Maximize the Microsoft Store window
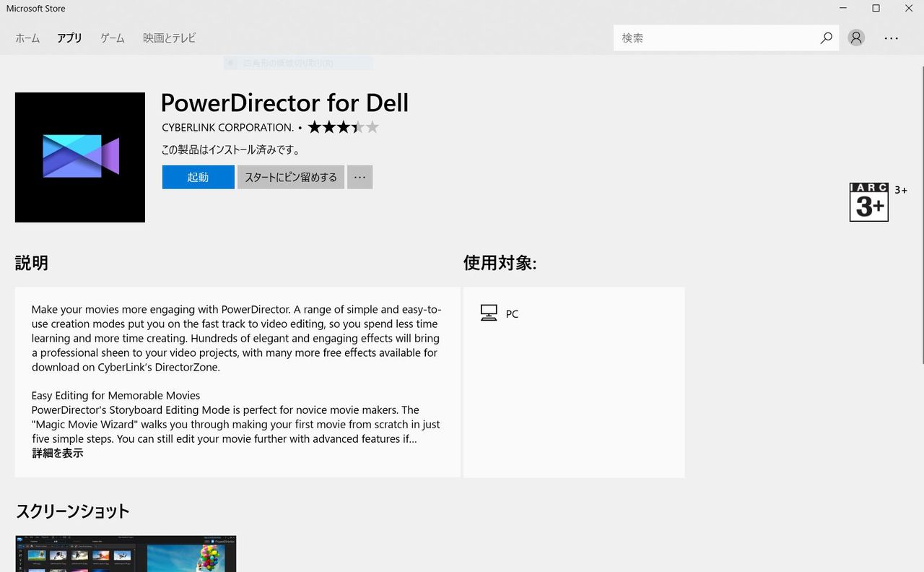 [x=876, y=9]
